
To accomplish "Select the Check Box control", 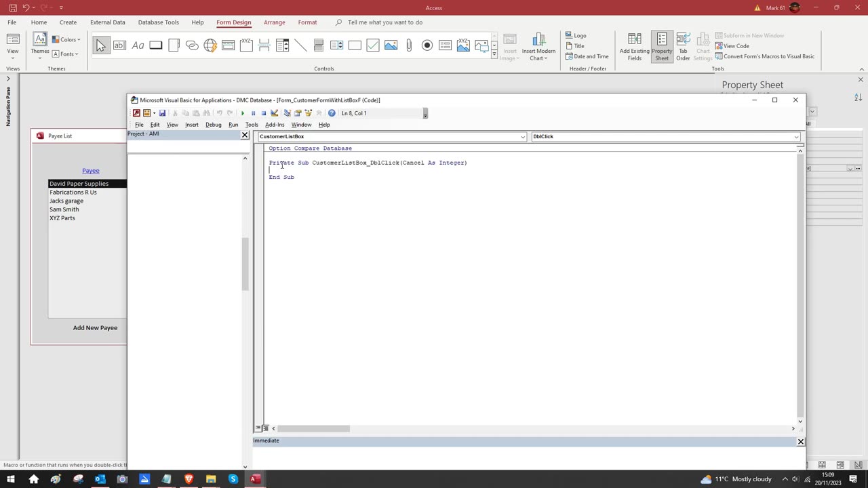I will 373,45.
